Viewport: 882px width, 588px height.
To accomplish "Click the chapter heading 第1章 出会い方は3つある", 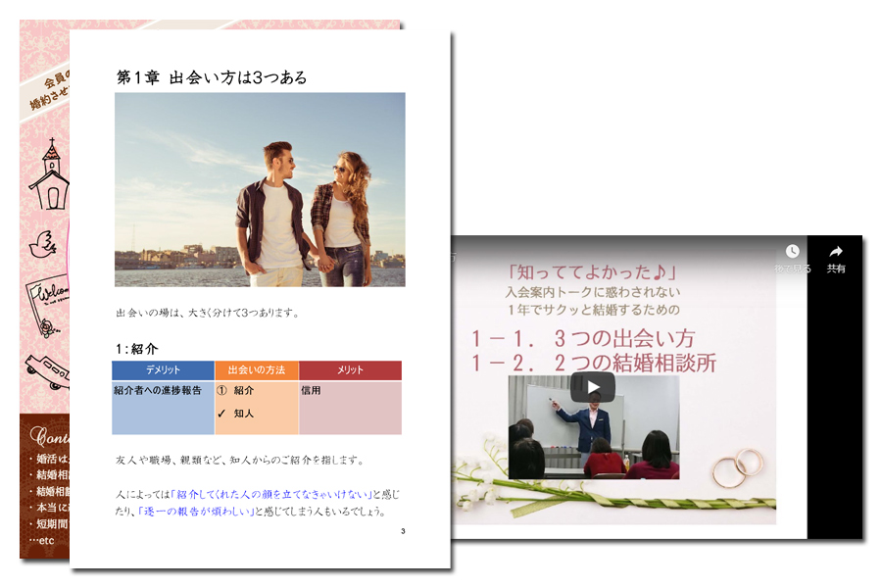I will 212,77.
